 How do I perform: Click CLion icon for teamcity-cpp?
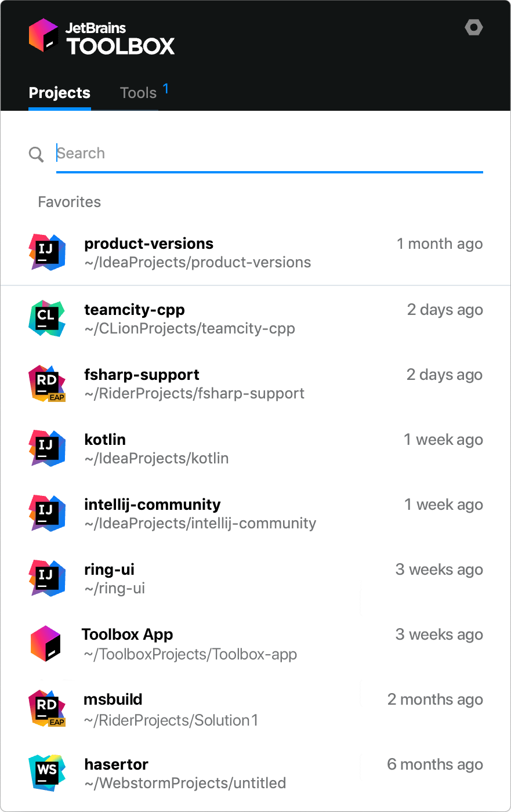tap(47, 318)
